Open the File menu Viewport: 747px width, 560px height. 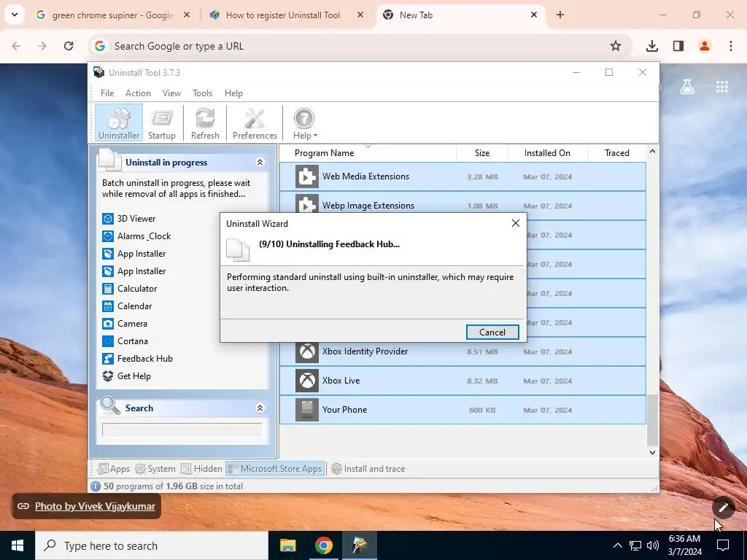(x=107, y=93)
